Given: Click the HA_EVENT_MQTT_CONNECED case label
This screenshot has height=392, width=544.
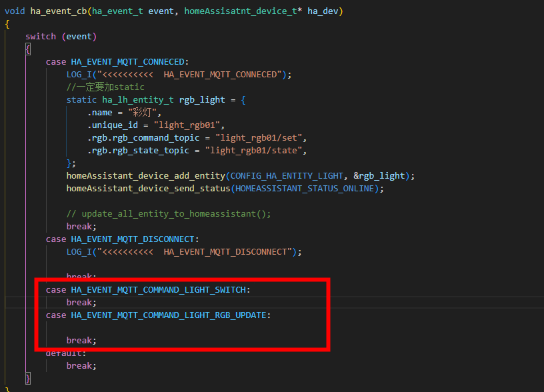Looking at the screenshot, I should [128, 62].
